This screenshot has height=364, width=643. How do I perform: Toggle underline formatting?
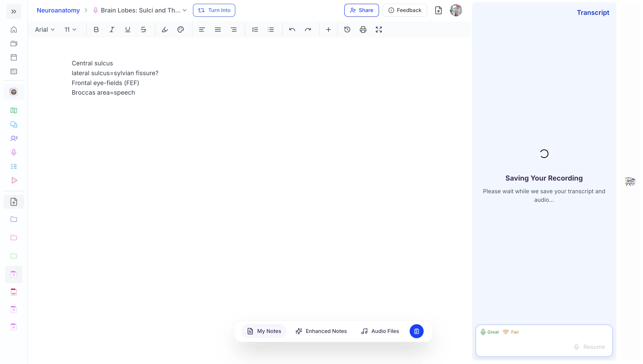(x=128, y=30)
